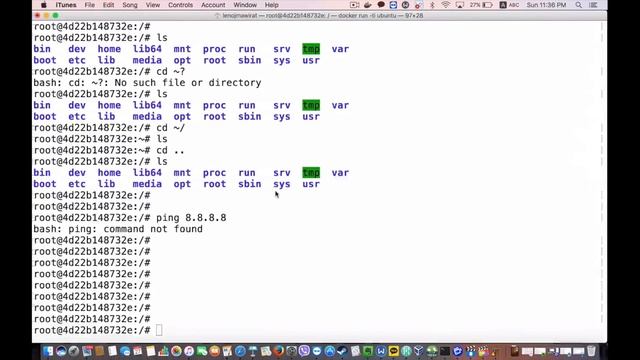This screenshot has height=360, width=640.
Task: Open KakaoTalk yellow icon in Dock
Action: (393, 351)
